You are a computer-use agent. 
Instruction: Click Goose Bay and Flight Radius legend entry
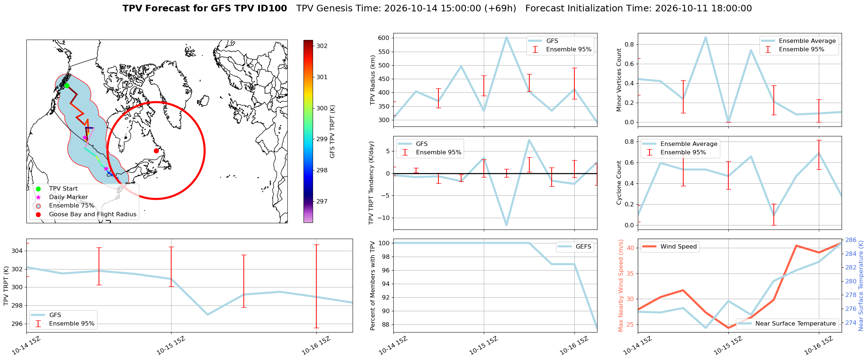click(x=85, y=214)
